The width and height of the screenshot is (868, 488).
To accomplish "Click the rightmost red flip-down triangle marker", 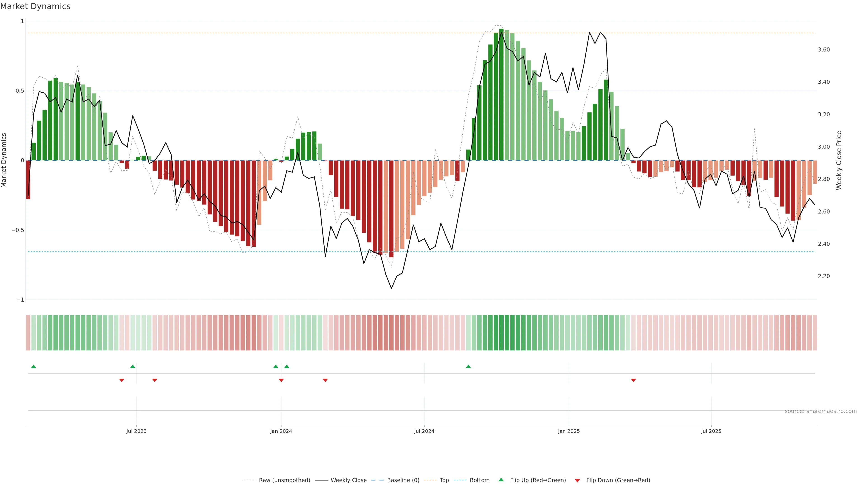I will coord(633,380).
